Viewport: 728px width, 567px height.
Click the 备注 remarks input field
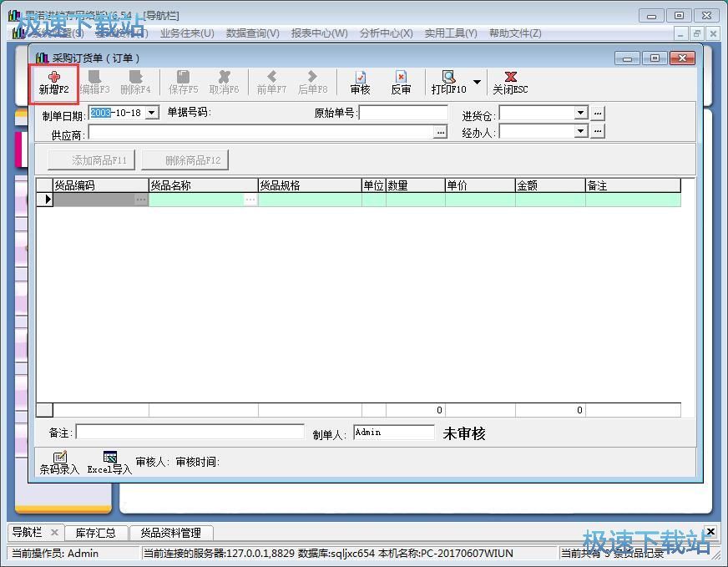click(x=190, y=433)
